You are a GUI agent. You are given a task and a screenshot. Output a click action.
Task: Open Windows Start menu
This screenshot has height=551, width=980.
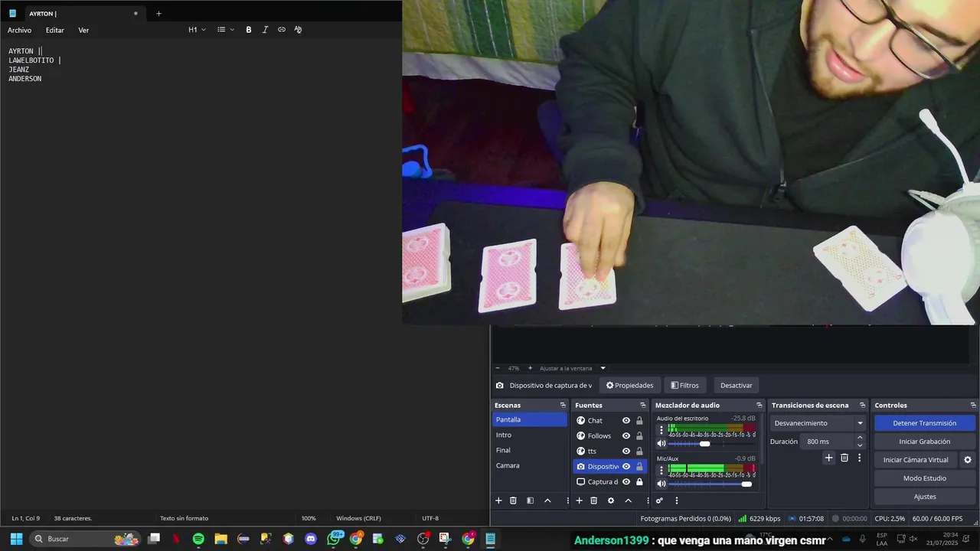16,539
